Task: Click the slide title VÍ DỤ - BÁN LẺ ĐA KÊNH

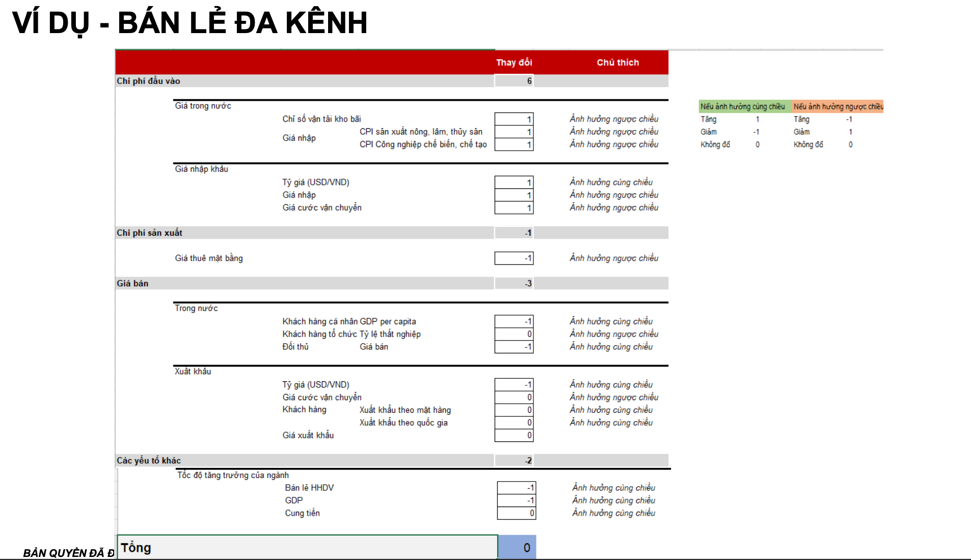Action: pos(190,22)
